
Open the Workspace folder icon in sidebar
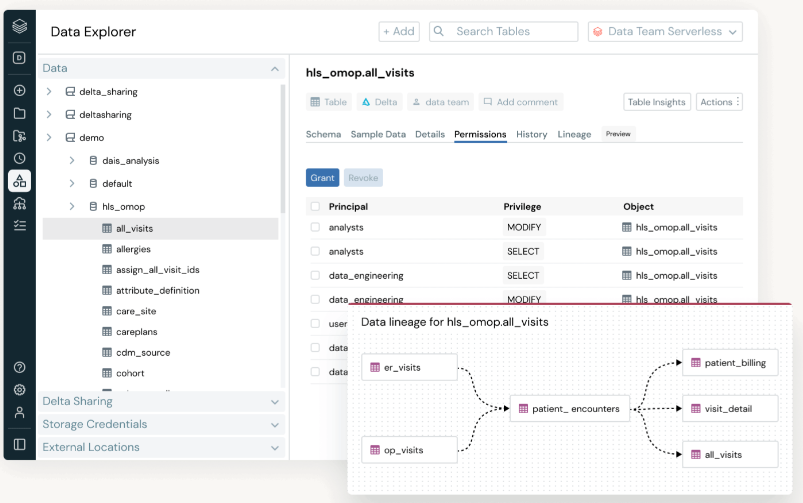(19, 112)
